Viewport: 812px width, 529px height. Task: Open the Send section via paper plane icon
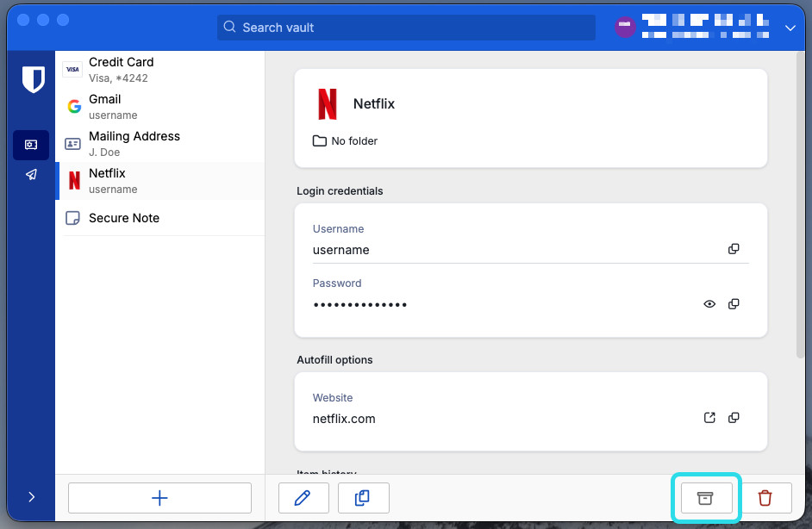[31, 174]
